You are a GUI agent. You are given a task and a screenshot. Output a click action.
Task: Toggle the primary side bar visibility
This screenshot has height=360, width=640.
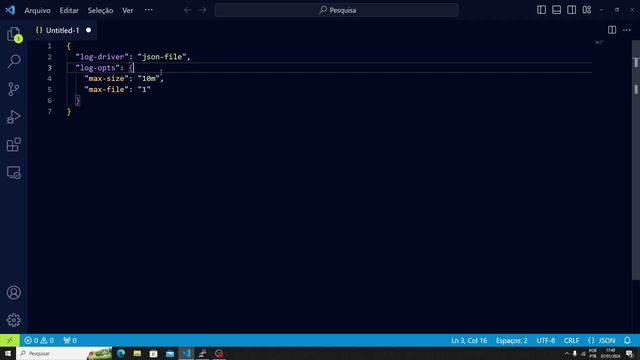(541, 10)
